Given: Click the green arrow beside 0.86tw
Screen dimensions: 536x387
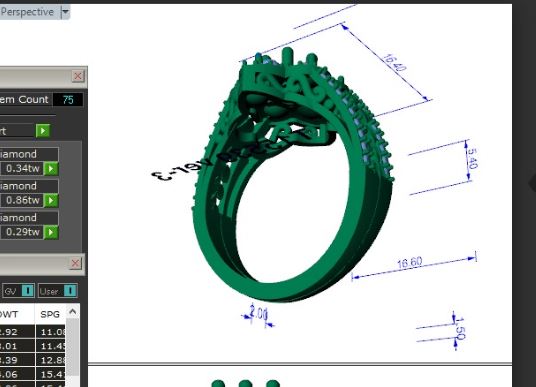Looking at the screenshot, I should click(52, 200).
